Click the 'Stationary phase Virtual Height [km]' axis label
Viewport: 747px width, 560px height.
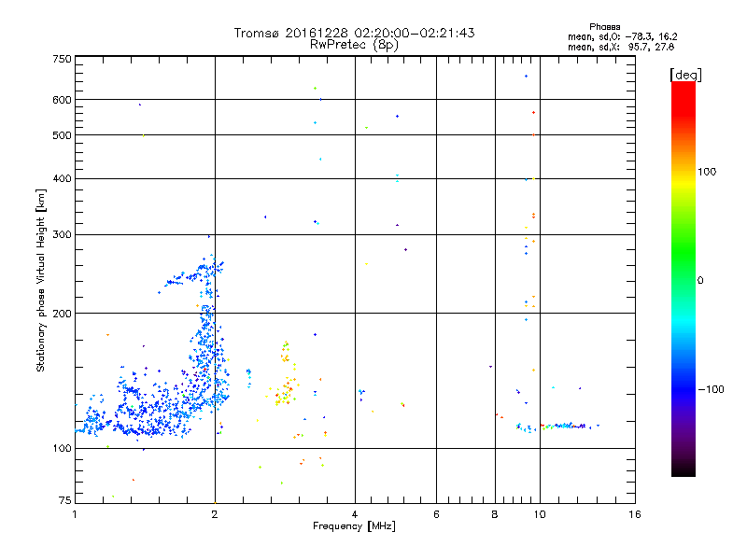[x=41, y=280]
